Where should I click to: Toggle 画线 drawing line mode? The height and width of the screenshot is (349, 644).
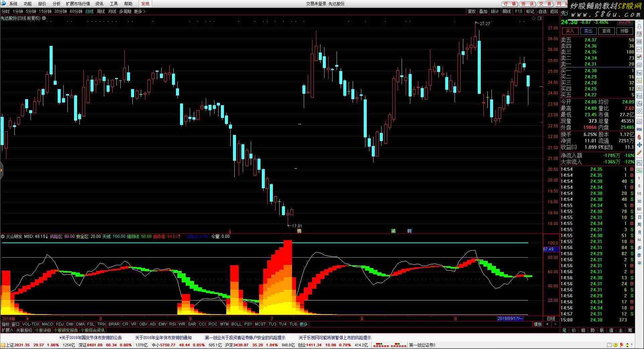click(x=507, y=11)
